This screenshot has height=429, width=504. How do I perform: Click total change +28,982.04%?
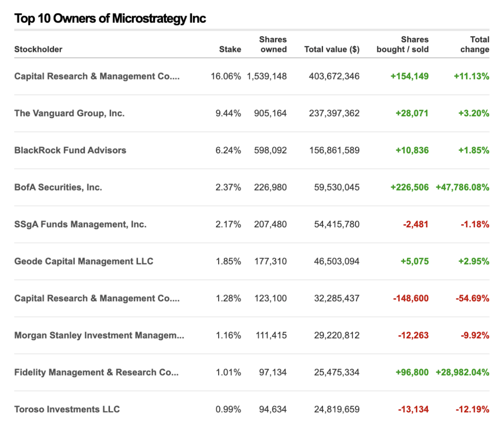tap(463, 372)
